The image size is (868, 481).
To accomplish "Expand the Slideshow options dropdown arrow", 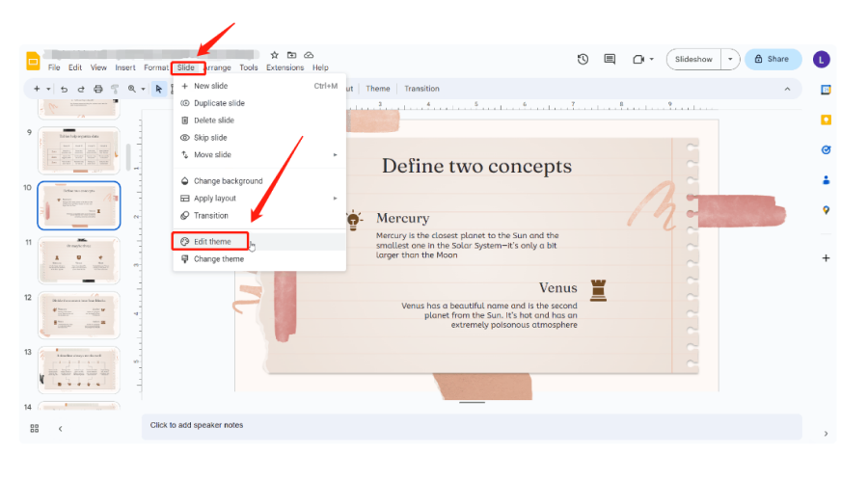I will point(730,59).
